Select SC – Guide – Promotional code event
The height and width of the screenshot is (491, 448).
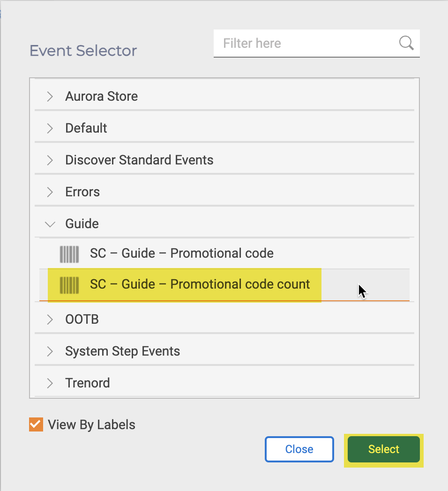(182, 253)
